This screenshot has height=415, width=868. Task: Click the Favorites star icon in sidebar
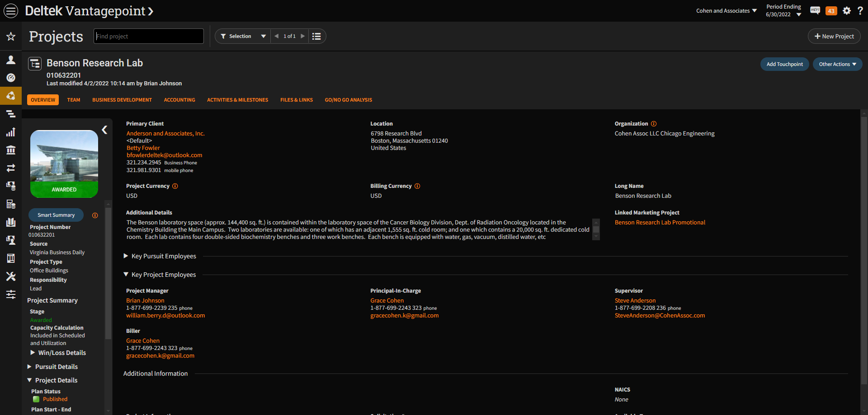pos(11,37)
